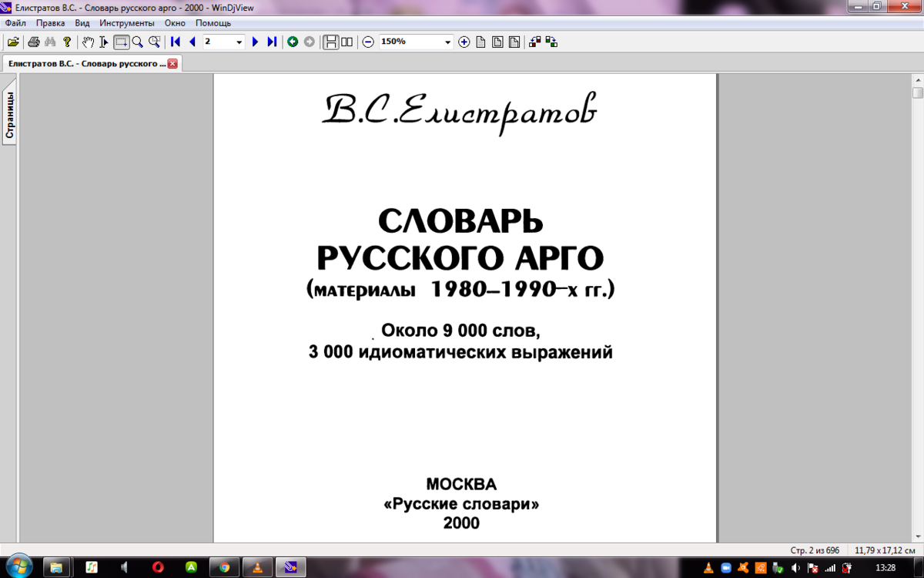Open the Окно menu
Screen dimensions: 924x578
176,23
